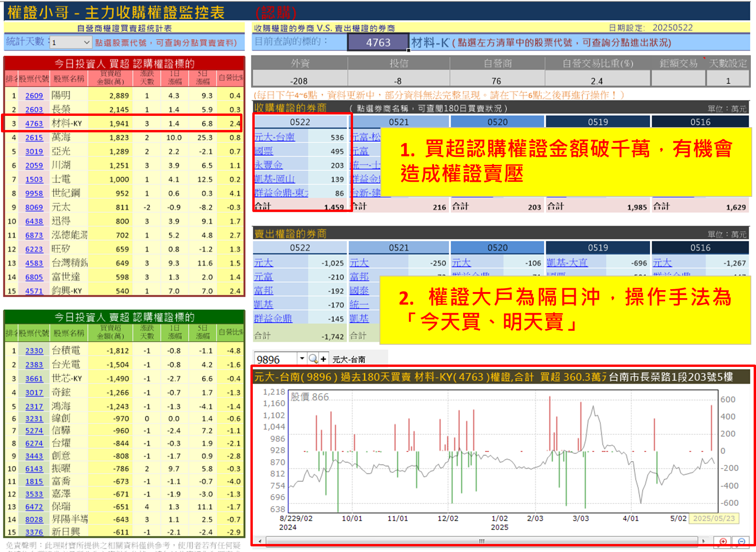The height and width of the screenshot is (552, 756).
Task: Open stock code 3017 奇鋐 link
Action: [34, 392]
